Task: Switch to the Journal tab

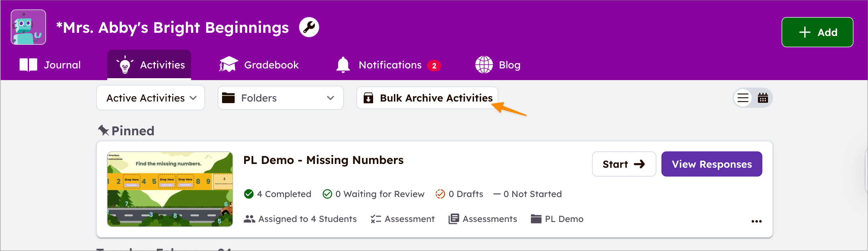Action: click(50, 65)
